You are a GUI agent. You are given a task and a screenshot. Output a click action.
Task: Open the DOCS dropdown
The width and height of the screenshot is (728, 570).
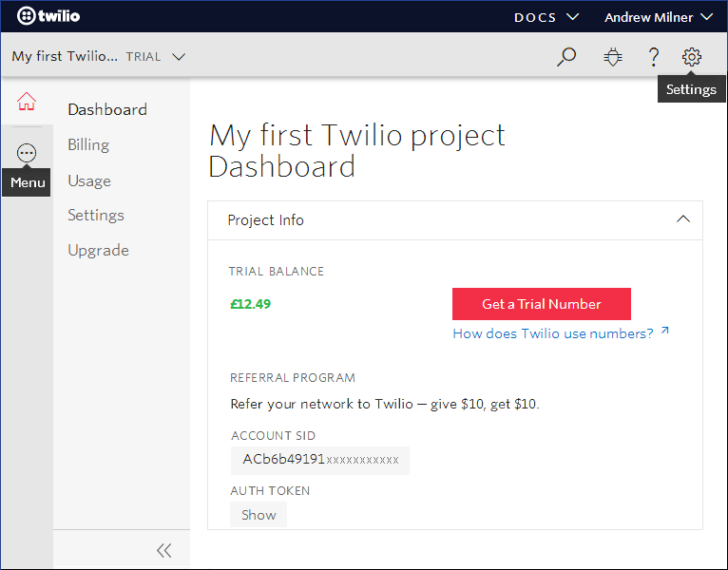[546, 17]
